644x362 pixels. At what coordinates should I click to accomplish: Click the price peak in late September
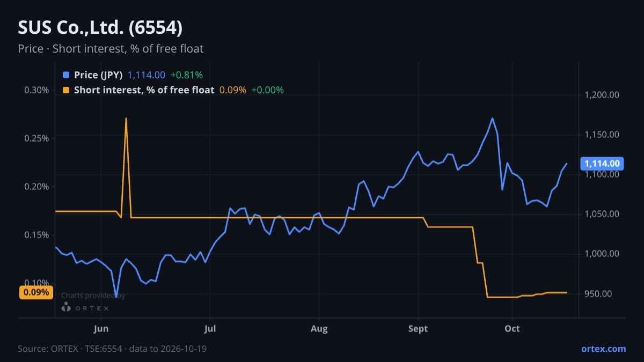pos(492,118)
